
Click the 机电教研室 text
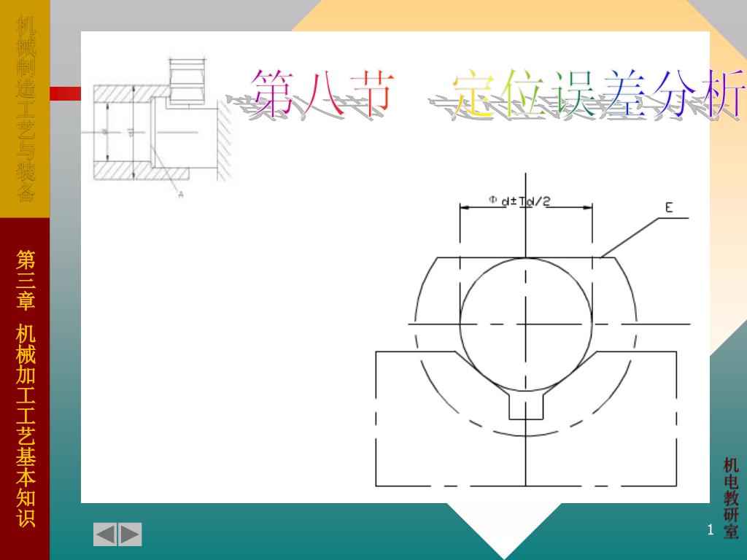pos(731,498)
